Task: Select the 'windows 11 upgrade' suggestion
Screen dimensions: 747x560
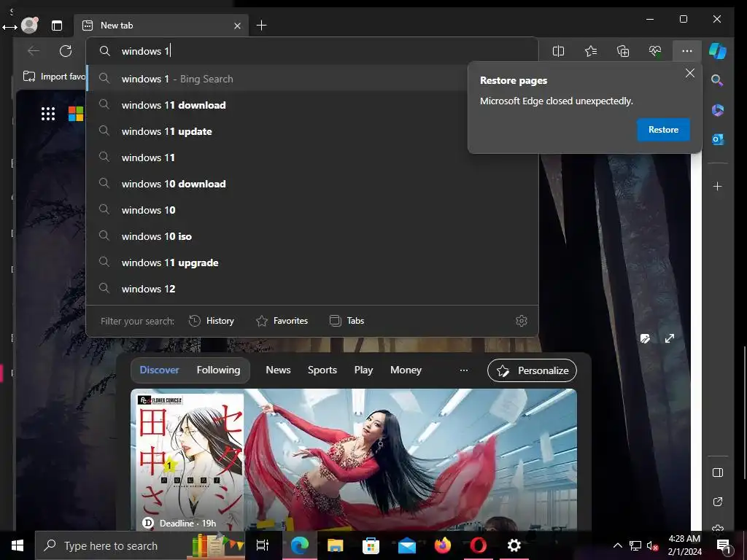Action: click(x=312, y=262)
